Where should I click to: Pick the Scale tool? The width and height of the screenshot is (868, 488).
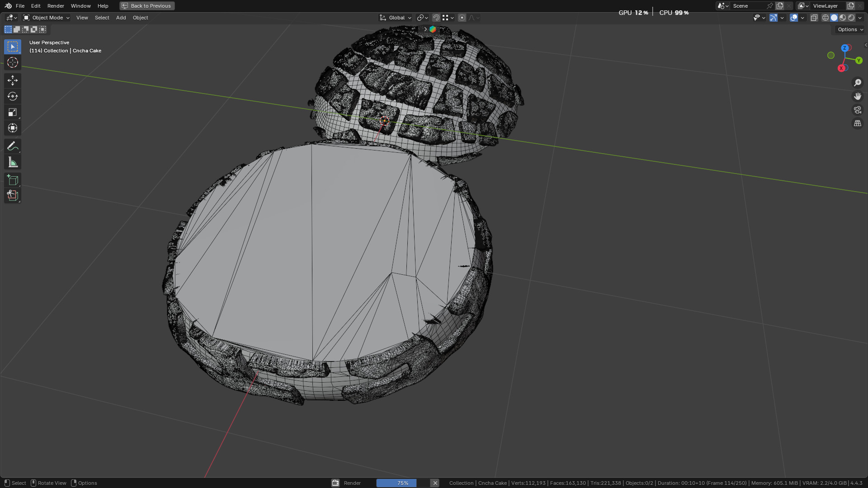[x=13, y=112]
